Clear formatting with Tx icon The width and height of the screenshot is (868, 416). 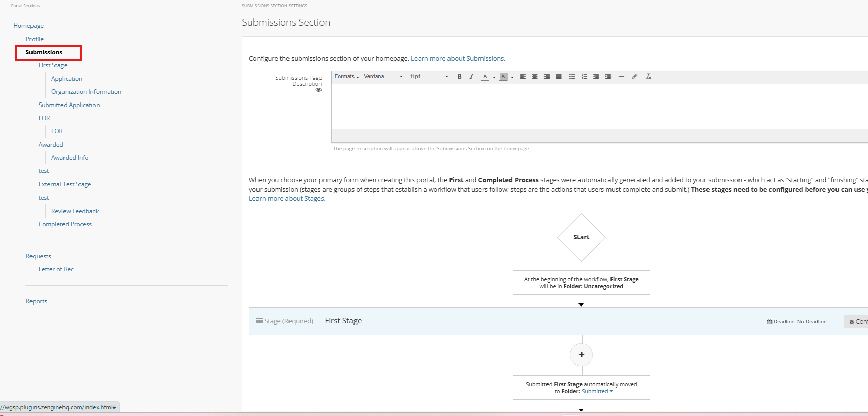pyautogui.click(x=648, y=77)
